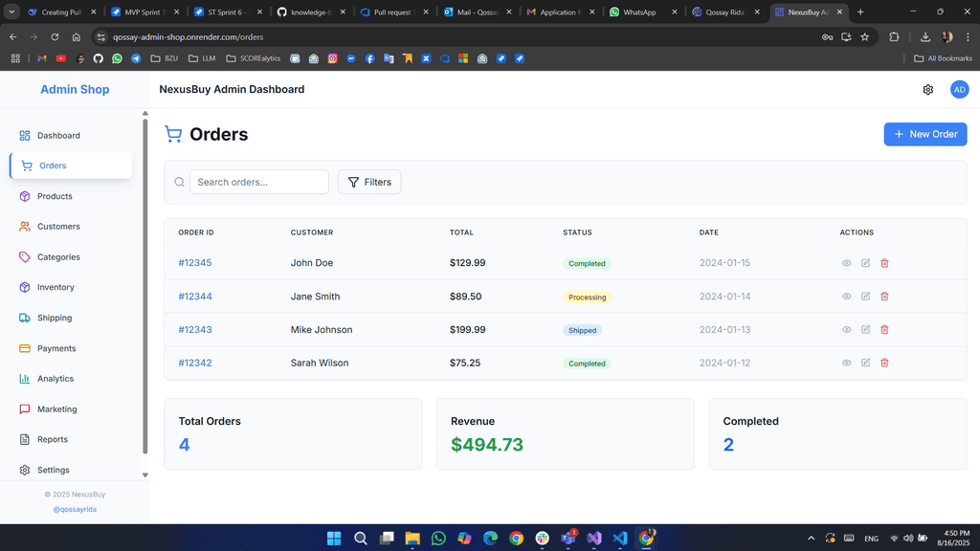Edit Sarah Wilson's order #12342
Image resolution: width=980 pixels, height=551 pixels.
point(865,363)
